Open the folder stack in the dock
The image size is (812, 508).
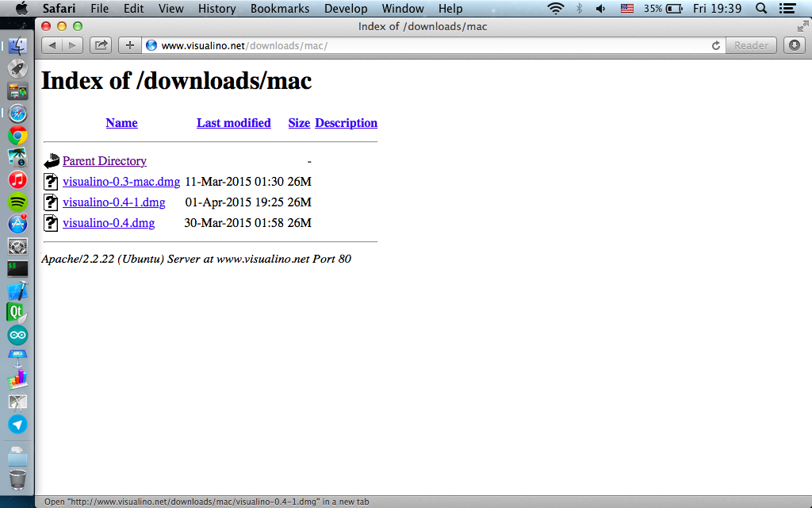(x=17, y=456)
